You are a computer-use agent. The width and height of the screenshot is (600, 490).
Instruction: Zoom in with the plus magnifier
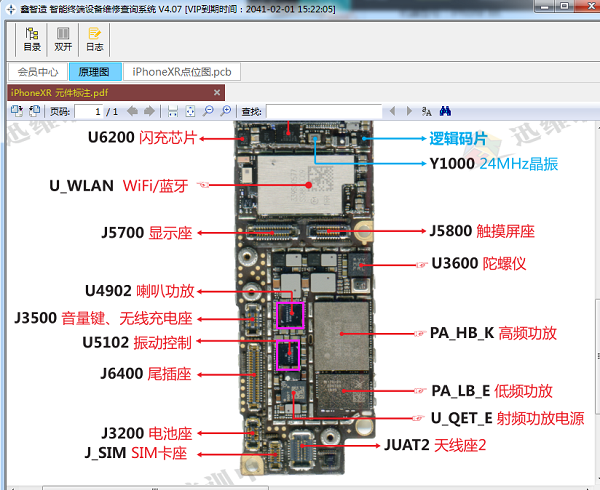point(226,111)
